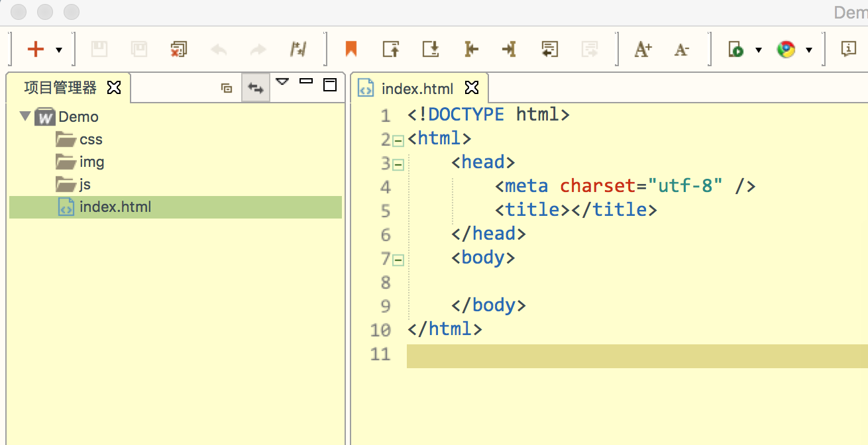This screenshot has width=868, height=445.
Task: Click the highlighted current line 11
Action: [637, 356]
